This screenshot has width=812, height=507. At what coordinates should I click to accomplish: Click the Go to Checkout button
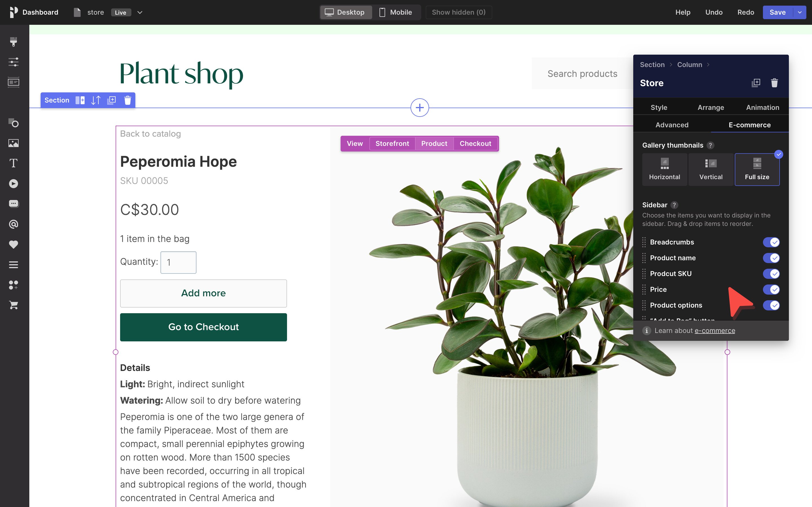tap(203, 327)
